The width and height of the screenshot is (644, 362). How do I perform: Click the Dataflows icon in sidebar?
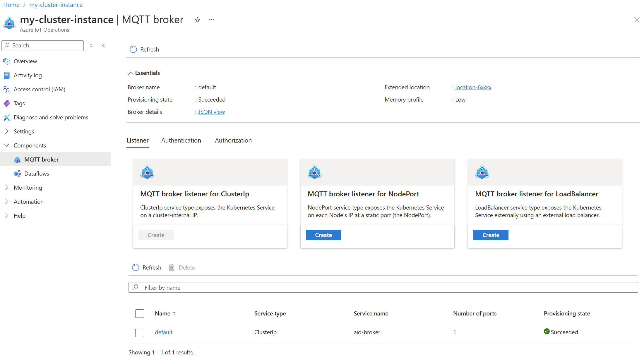18,173
